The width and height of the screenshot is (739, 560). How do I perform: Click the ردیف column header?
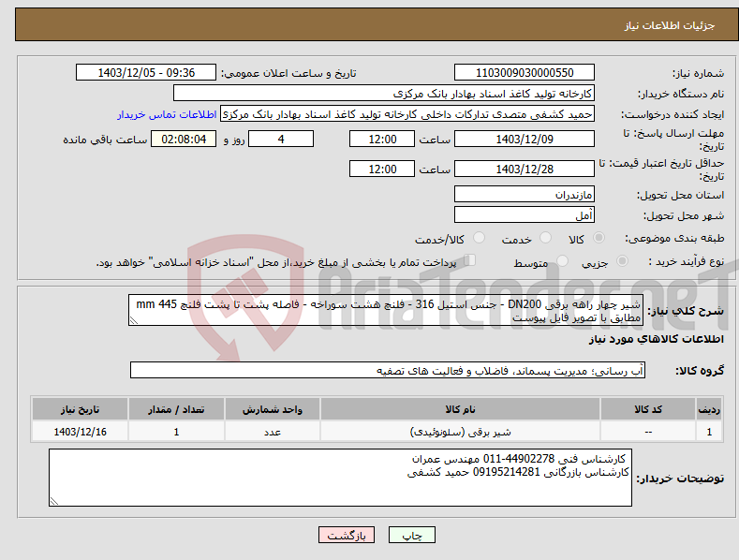click(709, 409)
